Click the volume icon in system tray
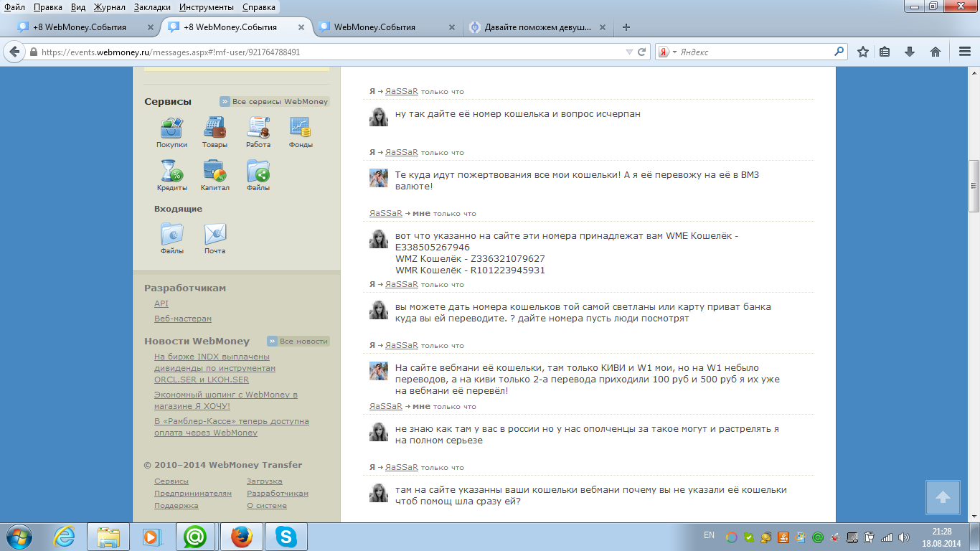 point(903,537)
